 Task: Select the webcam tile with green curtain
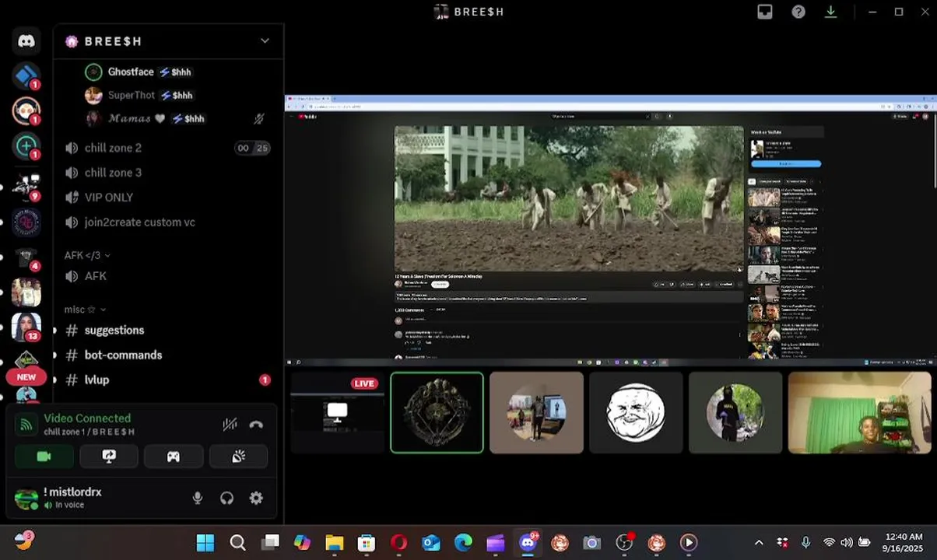point(860,412)
